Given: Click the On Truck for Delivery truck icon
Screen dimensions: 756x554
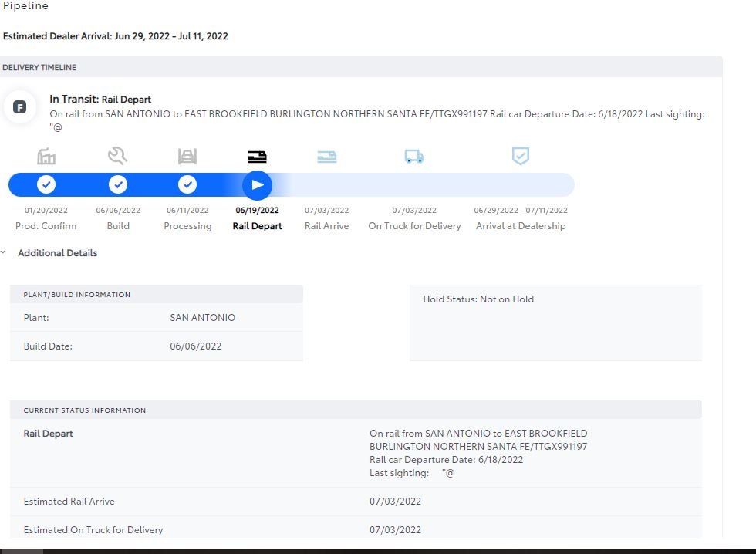Looking at the screenshot, I should [414, 156].
